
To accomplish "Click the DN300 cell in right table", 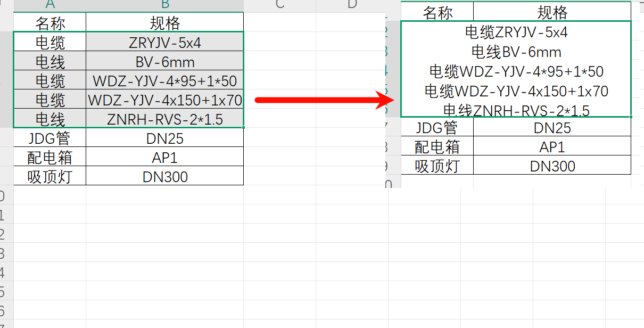I will 552,166.
